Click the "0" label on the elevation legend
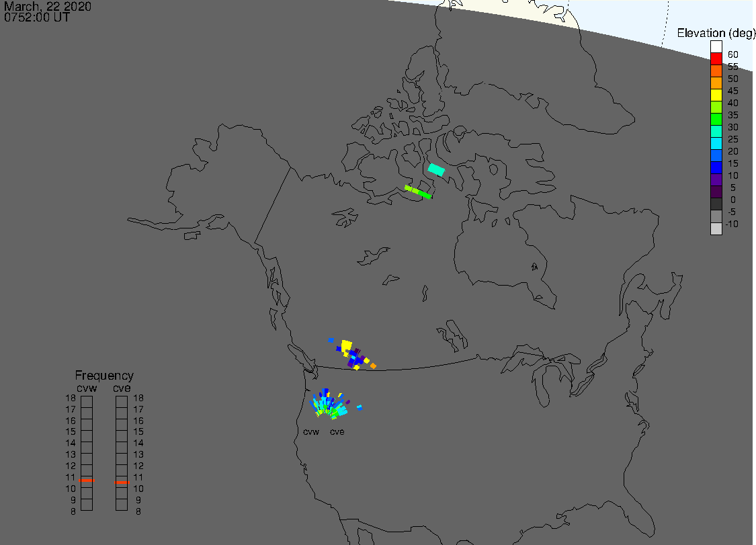This screenshot has height=545, width=756. click(733, 200)
